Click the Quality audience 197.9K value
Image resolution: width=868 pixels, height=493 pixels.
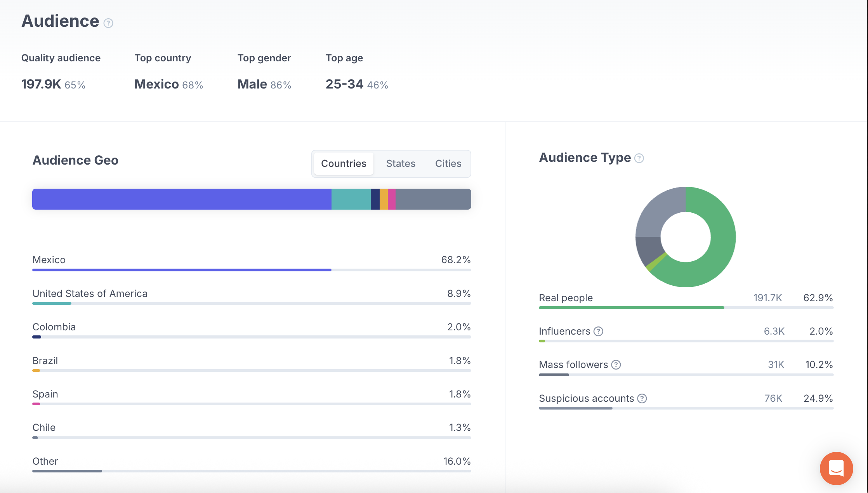(x=41, y=84)
